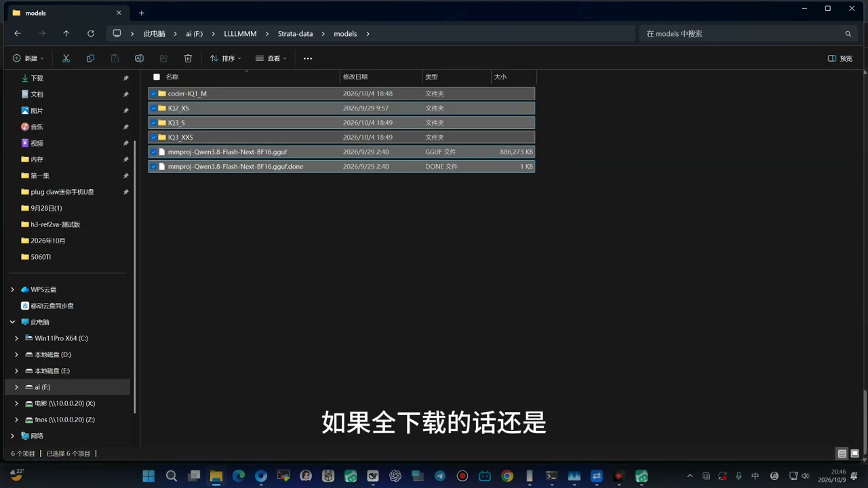Expand the Network tree node
Viewport: 868px width, 488px height.
(12, 436)
